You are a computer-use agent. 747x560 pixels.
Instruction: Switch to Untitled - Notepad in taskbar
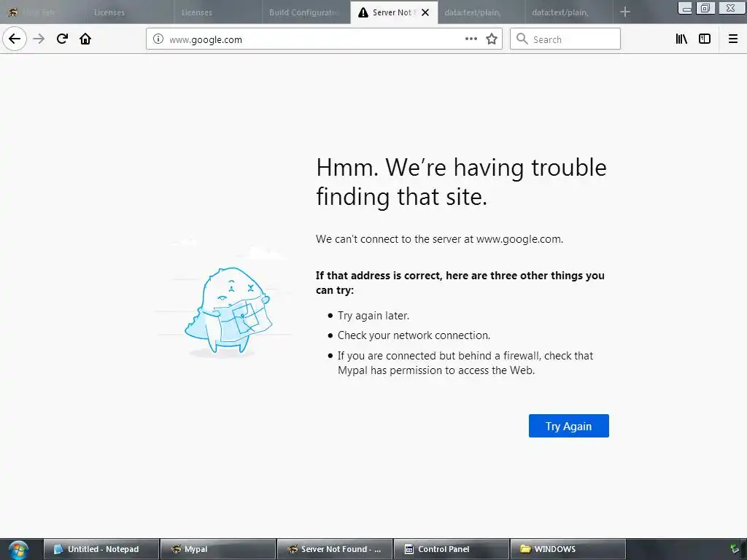(x=101, y=549)
